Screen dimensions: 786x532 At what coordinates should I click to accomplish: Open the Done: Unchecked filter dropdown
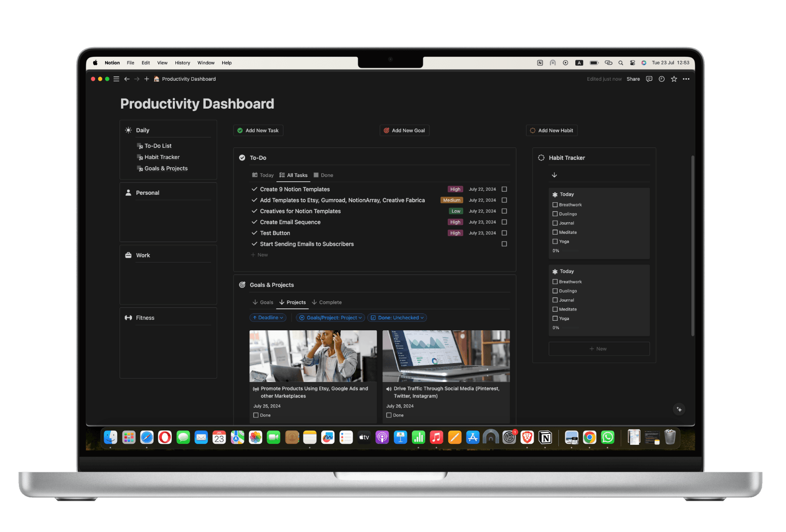click(397, 318)
